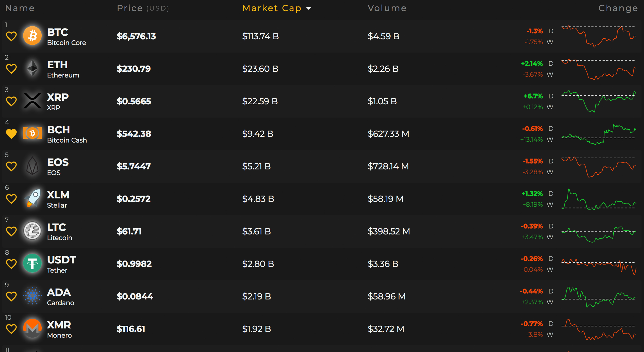644x352 pixels.
Task: Click the Ethereum diamond logo icon
Action: (32, 68)
